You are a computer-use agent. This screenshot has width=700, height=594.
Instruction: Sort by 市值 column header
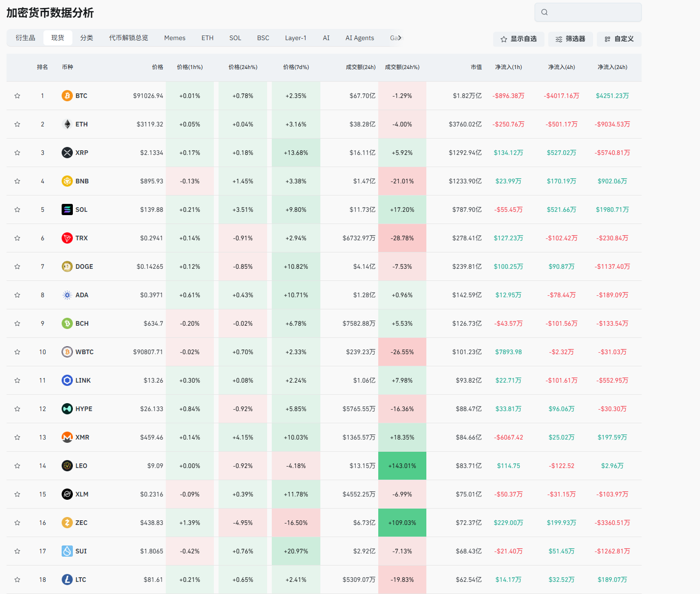pos(476,67)
